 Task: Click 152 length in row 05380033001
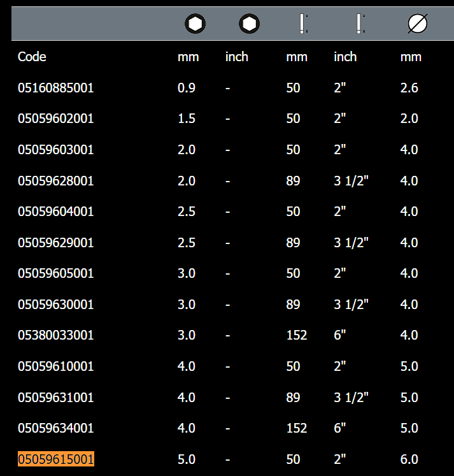[x=297, y=335]
